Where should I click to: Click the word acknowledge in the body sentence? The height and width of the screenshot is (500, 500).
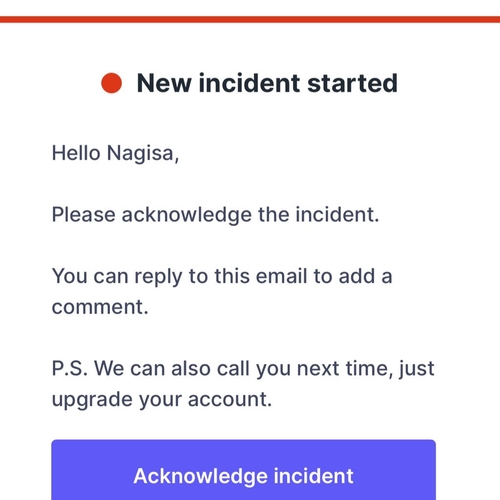(x=186, y=215)
